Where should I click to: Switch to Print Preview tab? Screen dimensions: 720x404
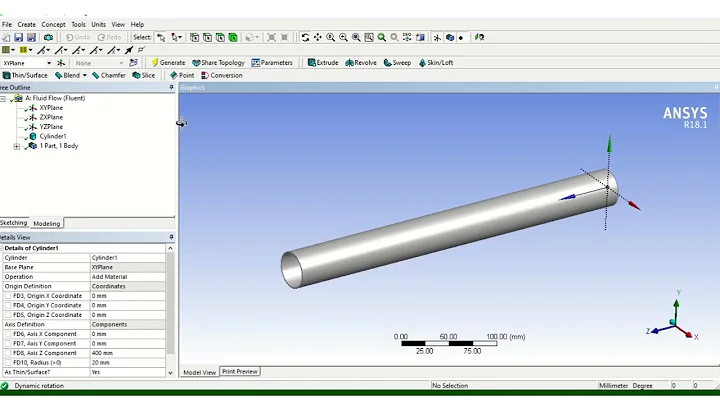240,371
